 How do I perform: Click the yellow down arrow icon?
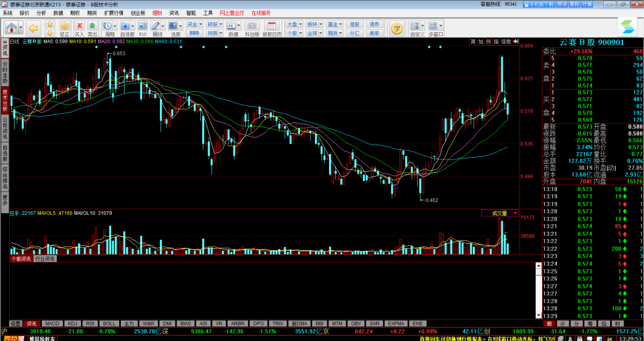click(50, 33)
